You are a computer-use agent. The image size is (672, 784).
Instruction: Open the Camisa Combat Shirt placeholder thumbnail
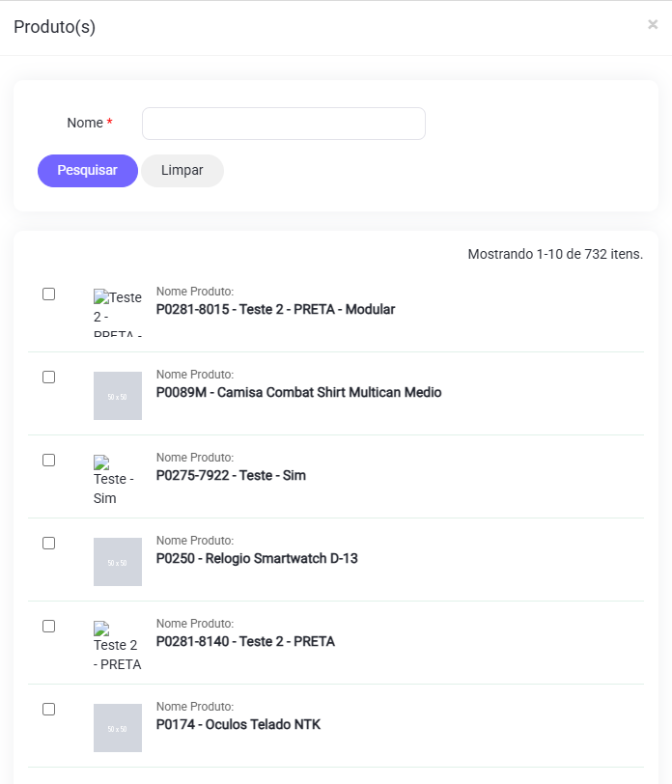click(118, 396)
